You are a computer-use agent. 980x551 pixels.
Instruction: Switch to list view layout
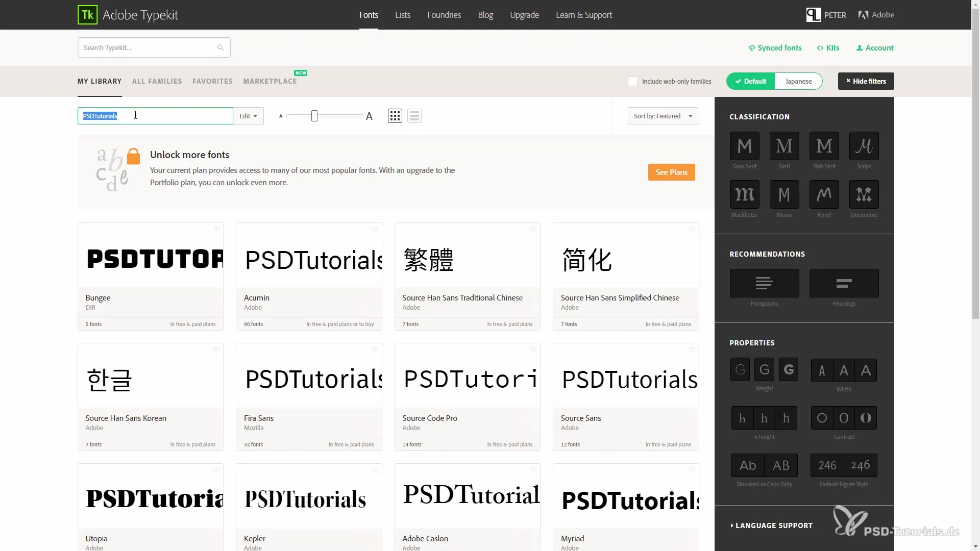tap(414, 116)
